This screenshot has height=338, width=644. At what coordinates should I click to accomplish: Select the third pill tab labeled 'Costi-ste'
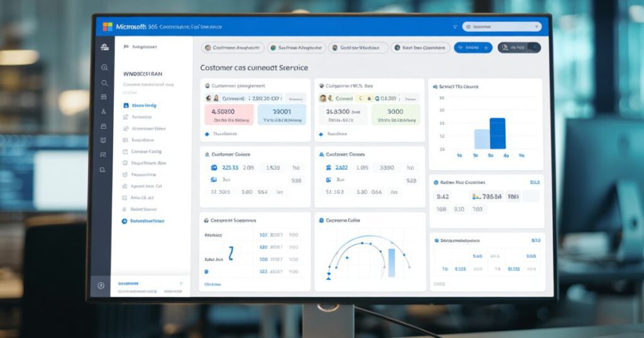[x=358, y=48]
